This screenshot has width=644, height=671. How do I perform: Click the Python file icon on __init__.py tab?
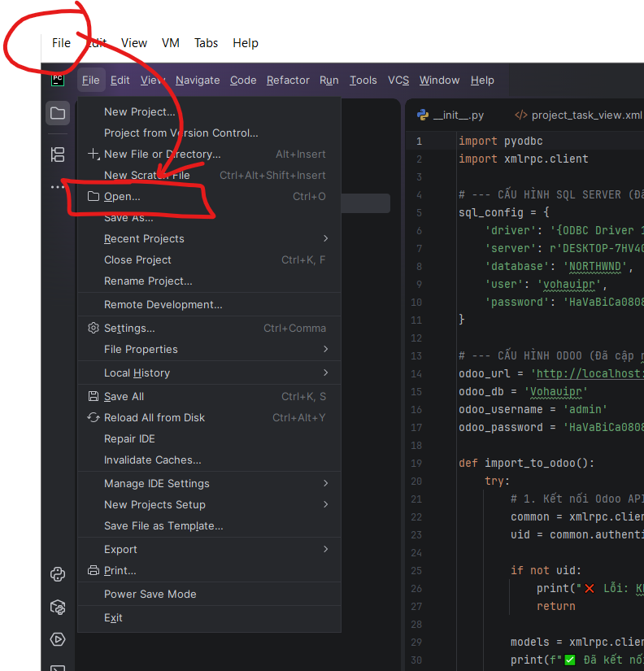coord(423,115)
